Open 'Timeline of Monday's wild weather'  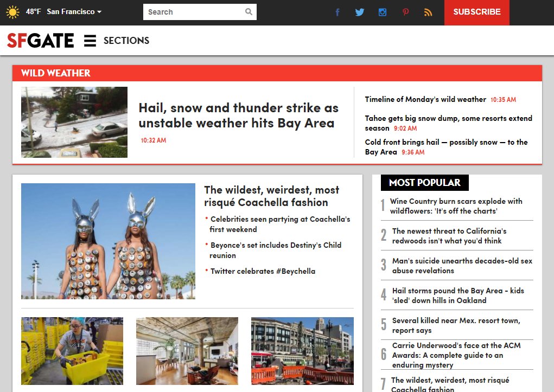point(424,99)
